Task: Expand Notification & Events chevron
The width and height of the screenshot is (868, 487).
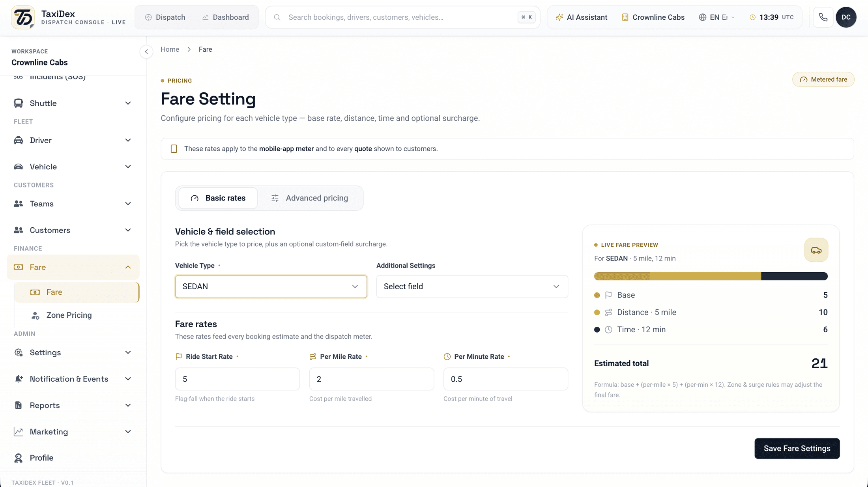Action: pos(128,379)
